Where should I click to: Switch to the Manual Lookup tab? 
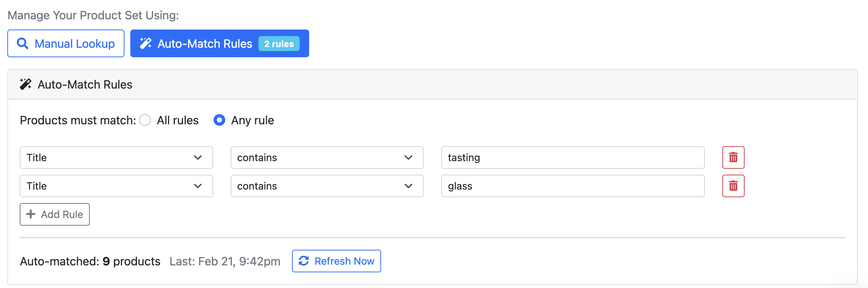tap(66, 44)
